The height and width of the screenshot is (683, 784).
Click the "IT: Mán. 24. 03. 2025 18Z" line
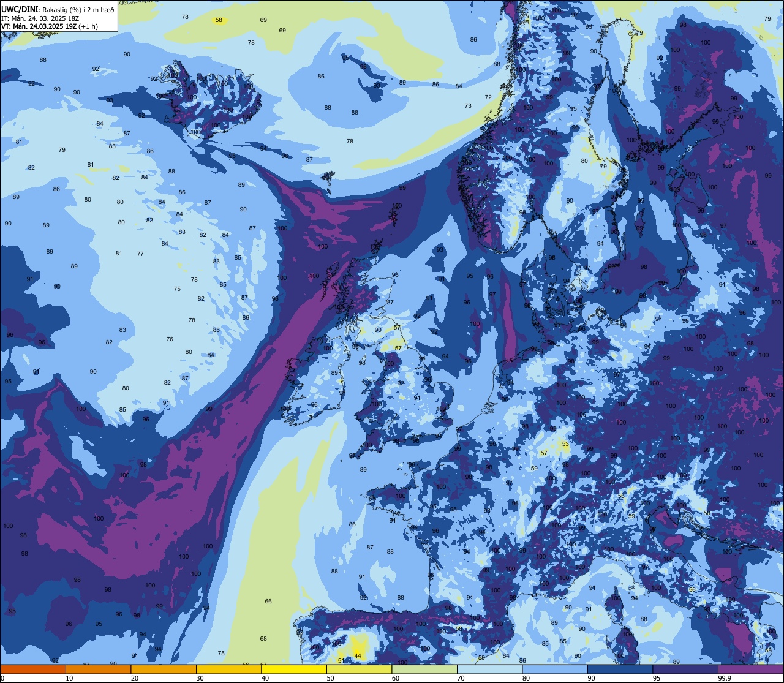(41, 18)
